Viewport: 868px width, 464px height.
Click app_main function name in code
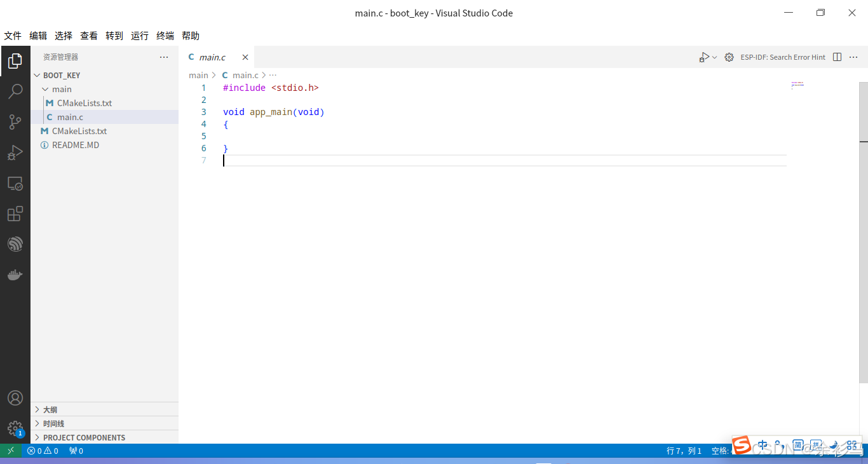(271, 112)
